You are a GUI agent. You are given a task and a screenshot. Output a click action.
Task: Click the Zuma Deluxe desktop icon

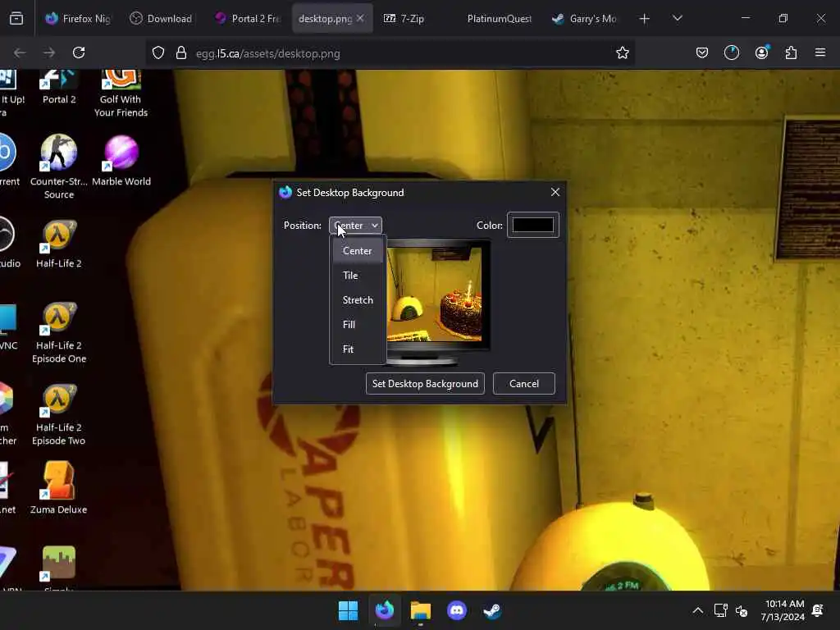pos(59,487)
